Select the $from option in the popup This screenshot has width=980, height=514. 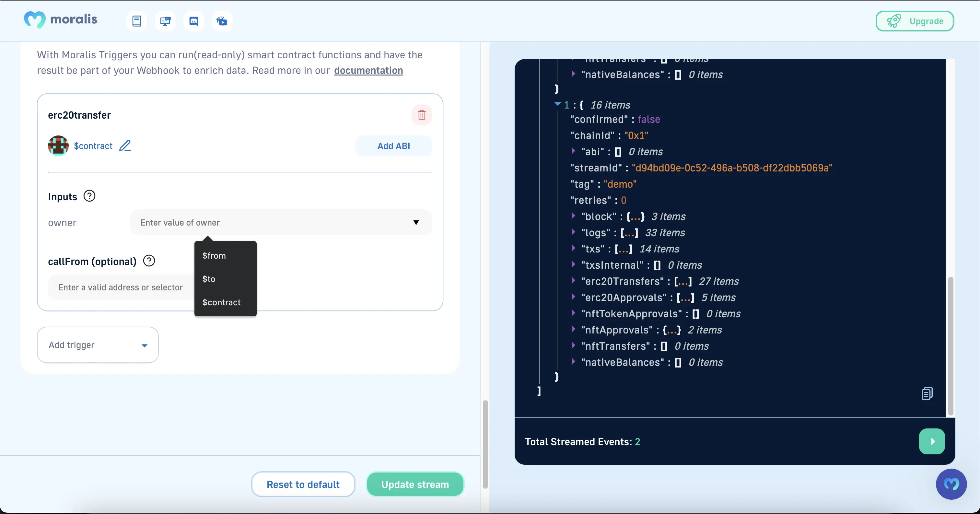click(x=214, y=256)
